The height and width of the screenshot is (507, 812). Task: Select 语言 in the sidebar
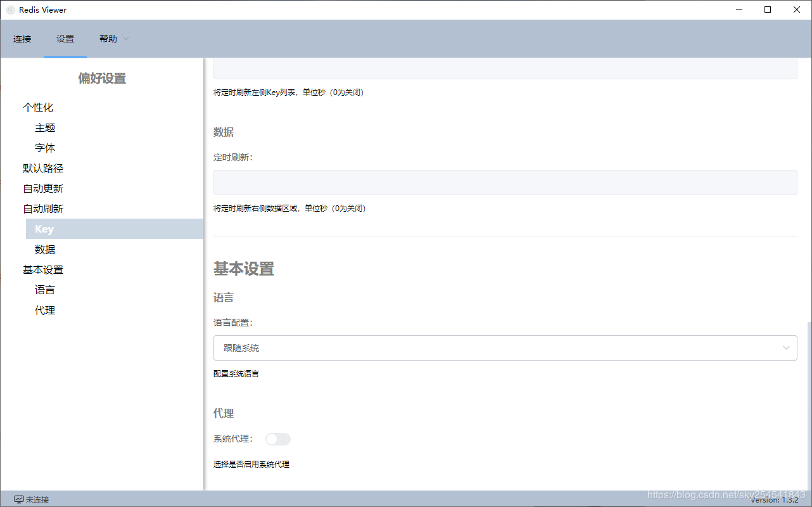tap(45, 290)
